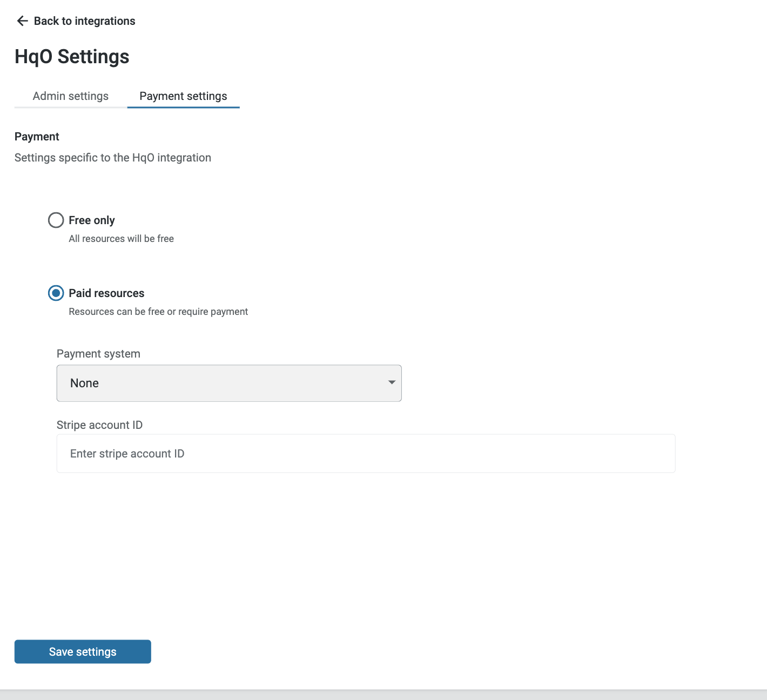Click the Payment section heading
The height and width of the screenshot is (700, 767).
click(x=37, y=137)
